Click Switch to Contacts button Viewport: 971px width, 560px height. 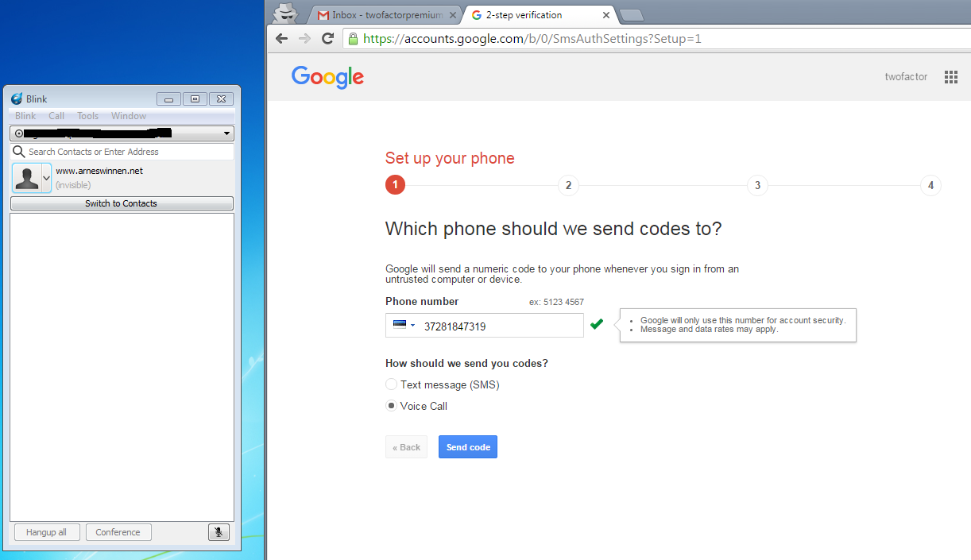click(x=122, y=203)
